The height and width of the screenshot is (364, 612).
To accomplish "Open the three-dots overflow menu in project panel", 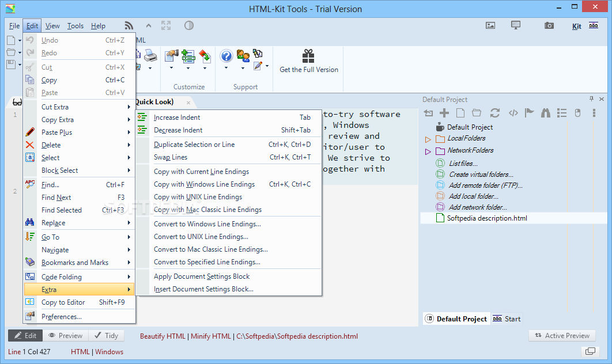I will coord(594,113).
